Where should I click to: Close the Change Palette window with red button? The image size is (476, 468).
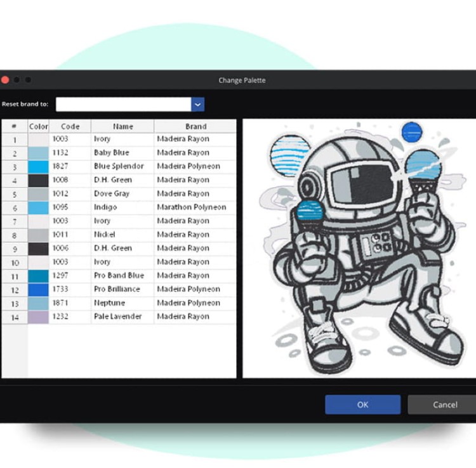(5, 80)
